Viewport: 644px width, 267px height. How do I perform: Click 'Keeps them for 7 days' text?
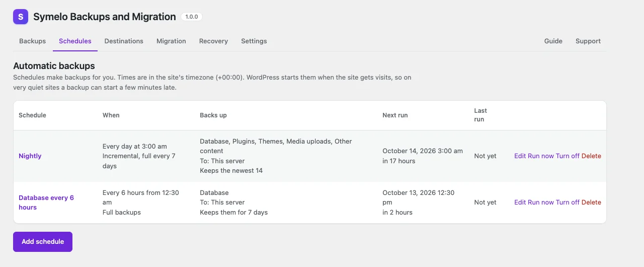coord(234,213)
